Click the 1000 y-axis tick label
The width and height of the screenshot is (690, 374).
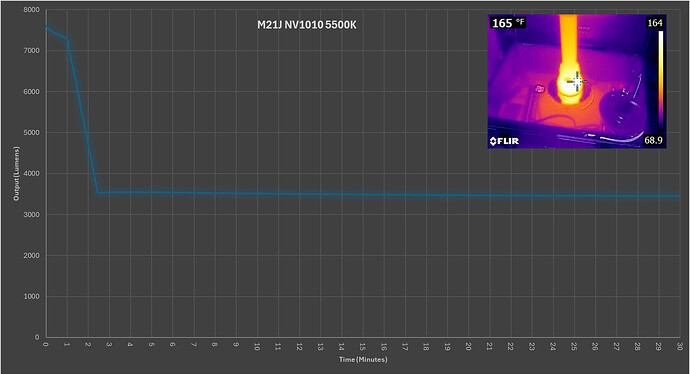(31, 297)
